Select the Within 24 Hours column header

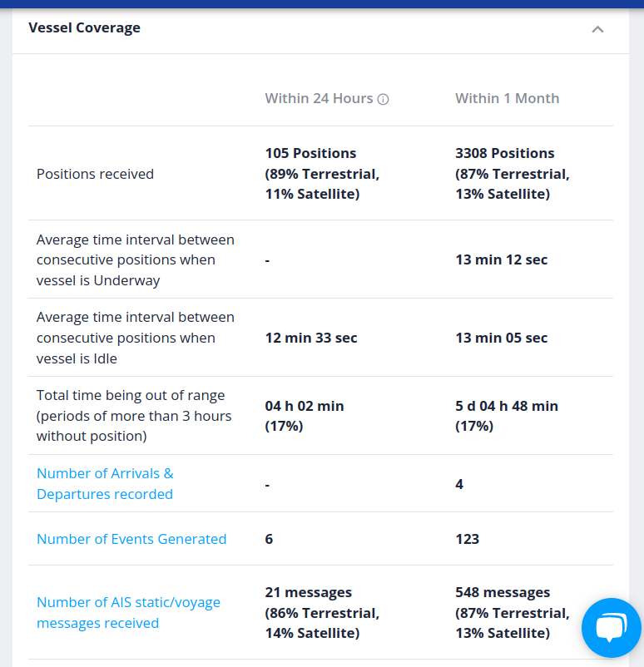(x=319, y=98)
